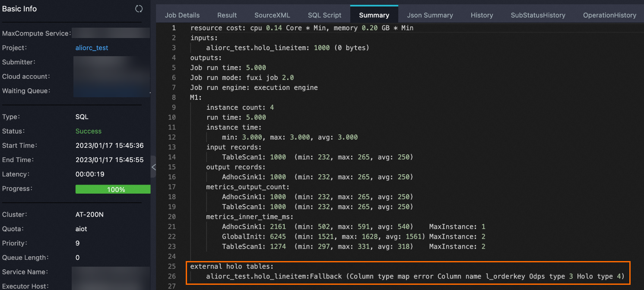Click the Success status value

pos(89,131)
